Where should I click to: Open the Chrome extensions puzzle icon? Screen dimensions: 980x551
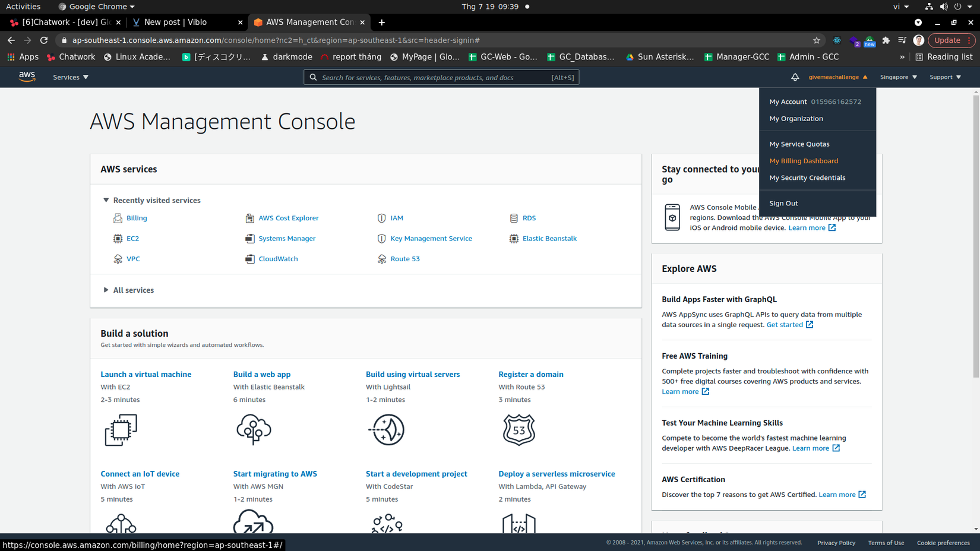pyautogui.click(x=886, y=40)
